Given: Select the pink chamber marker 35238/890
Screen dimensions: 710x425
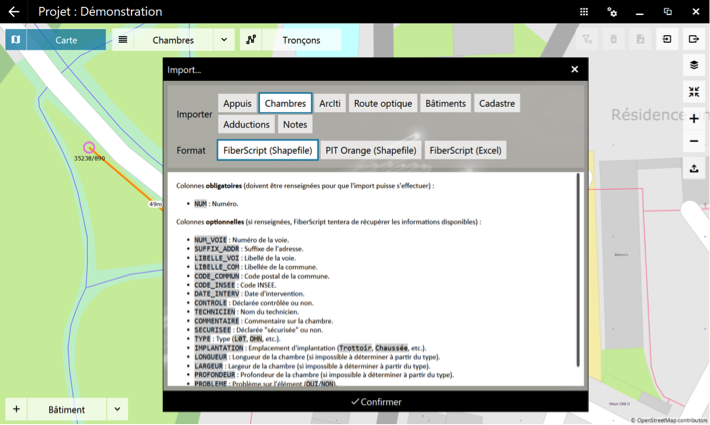Looking at the screenshot, I should pos(89,148).
